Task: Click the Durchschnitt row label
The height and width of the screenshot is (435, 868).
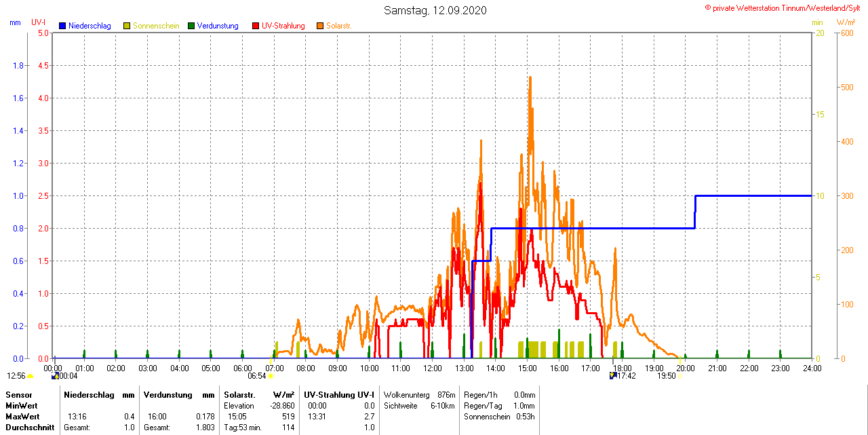Action: pyautogui.click(x=30, y=428)
